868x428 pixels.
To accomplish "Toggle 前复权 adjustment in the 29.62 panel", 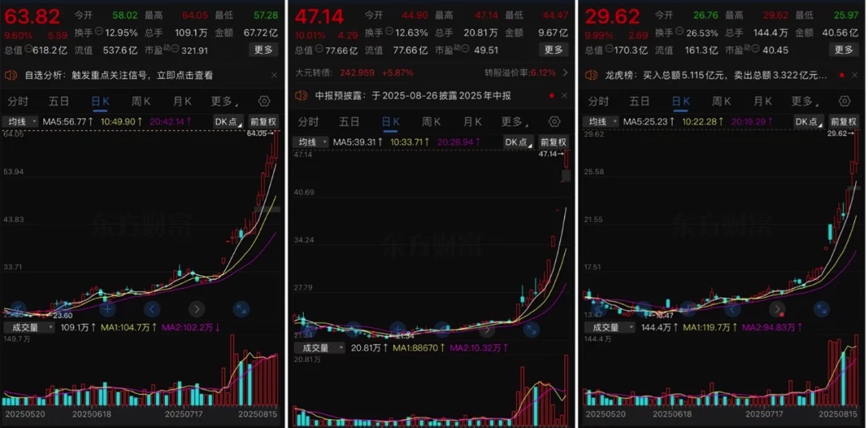I will click(844, 121).
